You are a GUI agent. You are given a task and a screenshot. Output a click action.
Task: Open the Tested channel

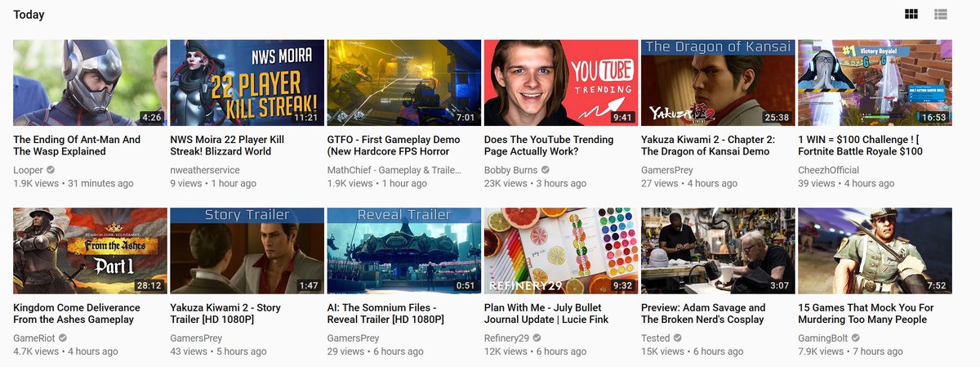pyautogui.click(x=655, y=338)
